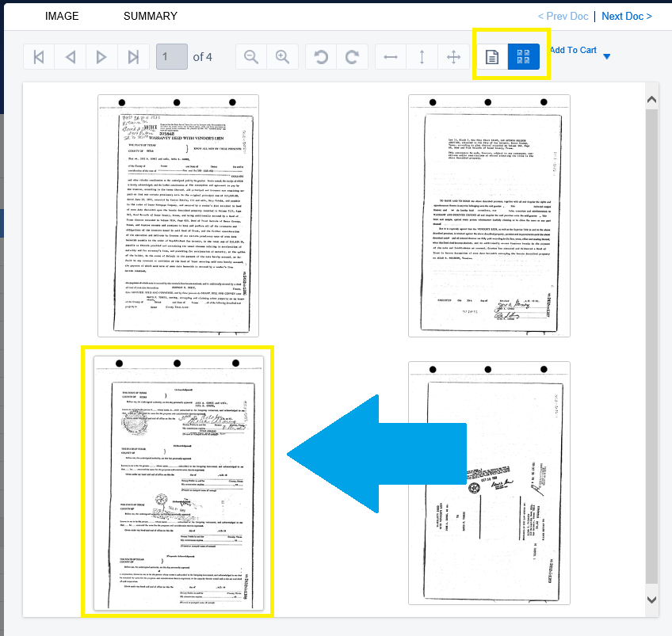The width and height of the screenshot is (672, 636).
Task: Expand the Add To Cart dropdown arrow
Action: coord(607,56)
